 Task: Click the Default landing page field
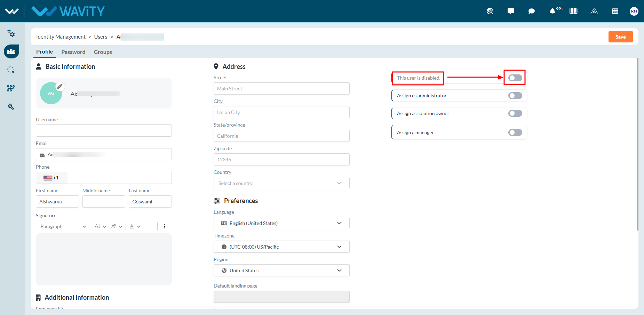281,297
